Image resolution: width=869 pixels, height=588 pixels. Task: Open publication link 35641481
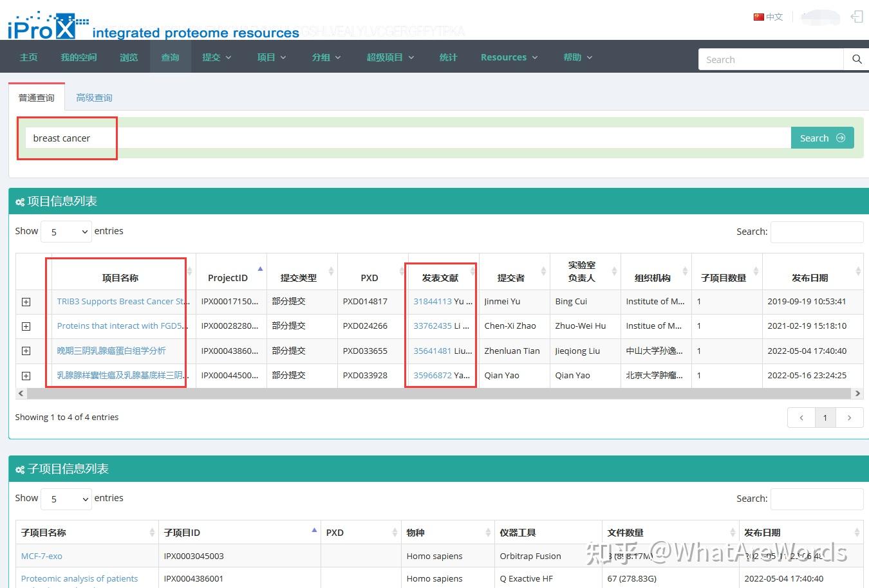pyautogui.click(x=433, y=351)
